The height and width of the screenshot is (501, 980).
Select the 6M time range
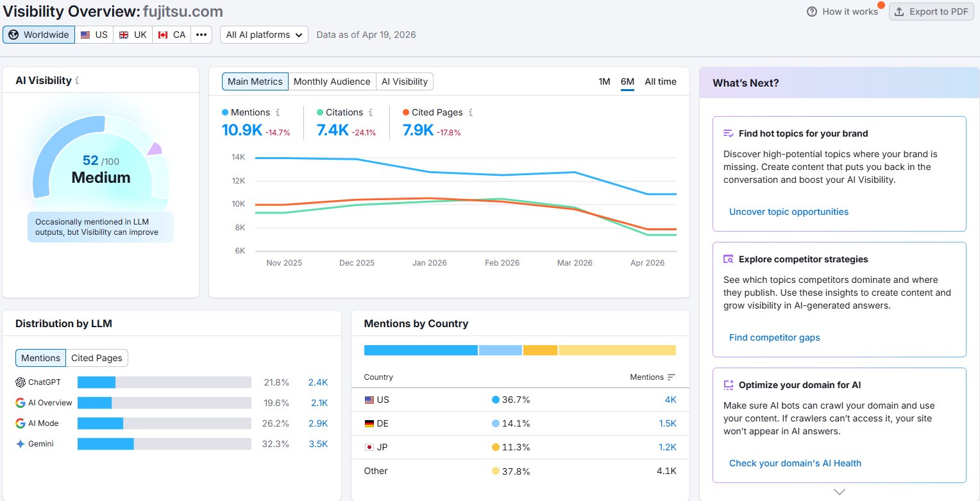(627, 81)
